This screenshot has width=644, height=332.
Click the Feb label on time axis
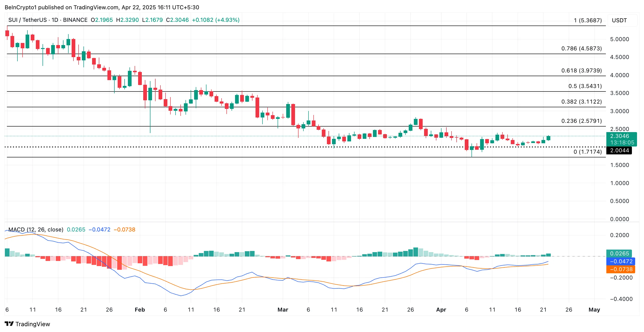click(x=139, y=309)
